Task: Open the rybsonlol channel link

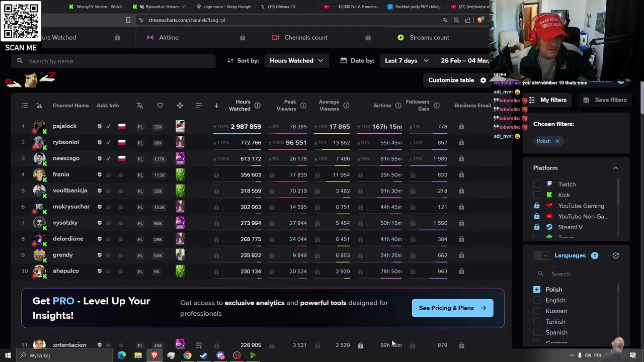Action: 66,142
